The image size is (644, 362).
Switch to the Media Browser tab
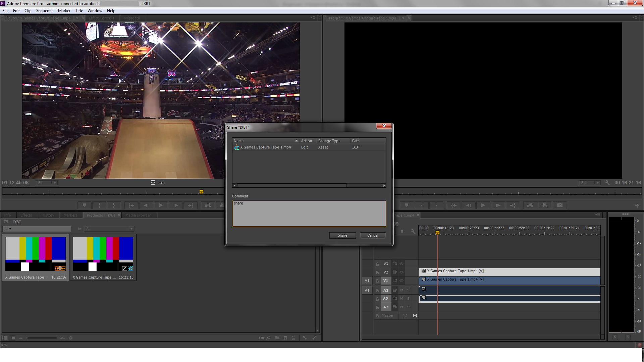pyautogui.click(x=138, y=215)
